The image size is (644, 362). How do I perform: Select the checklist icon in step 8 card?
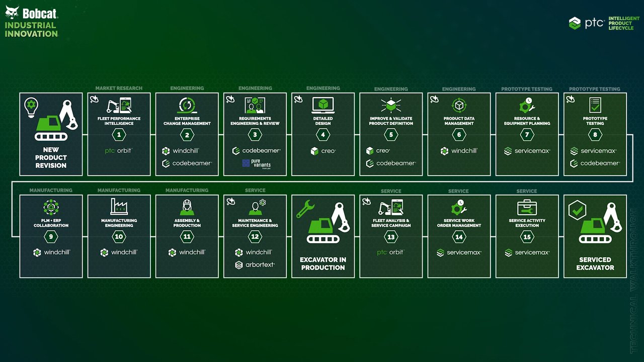pos(595,105)
